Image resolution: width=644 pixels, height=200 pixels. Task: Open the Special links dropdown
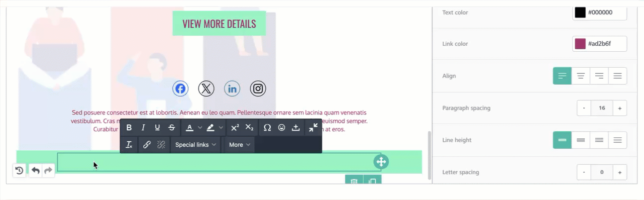[196, 145]
